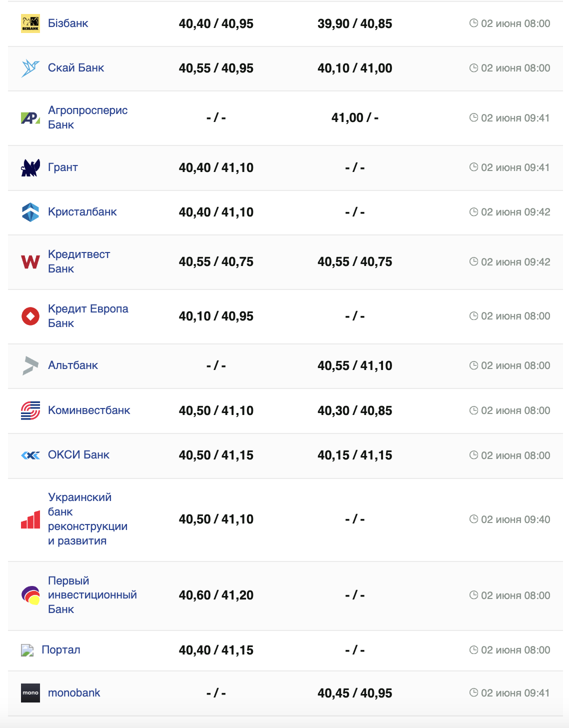The height and width of the screenshot is (728, 569).
Task: Click the Альтбанк gray arrow logo
Action: tap(30, 365)
